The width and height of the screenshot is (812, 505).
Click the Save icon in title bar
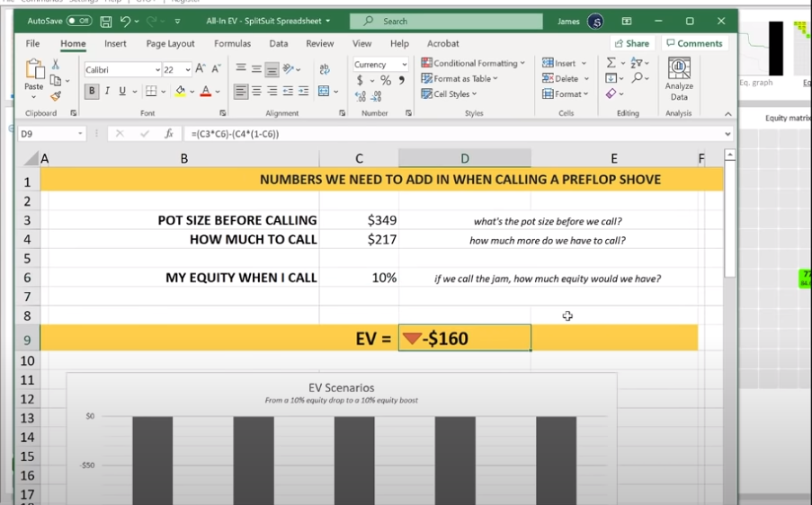coord(106,21)
